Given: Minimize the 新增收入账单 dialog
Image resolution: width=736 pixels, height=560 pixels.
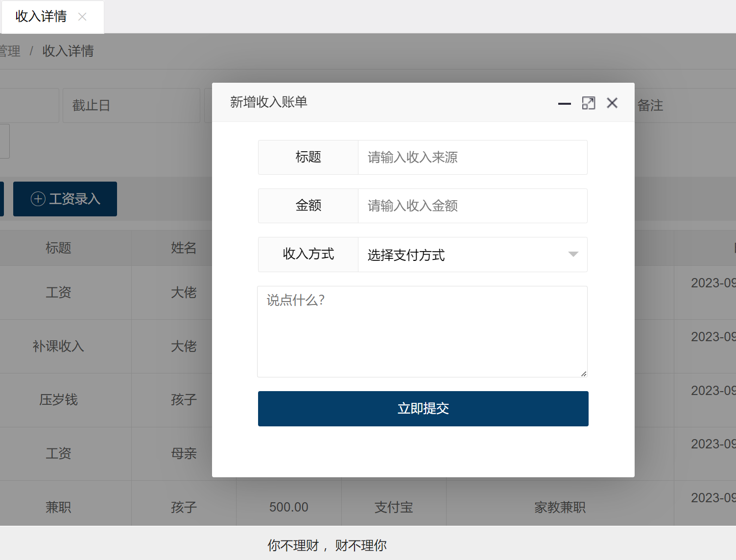Looking at the screenshot, I should click(564, 103).
